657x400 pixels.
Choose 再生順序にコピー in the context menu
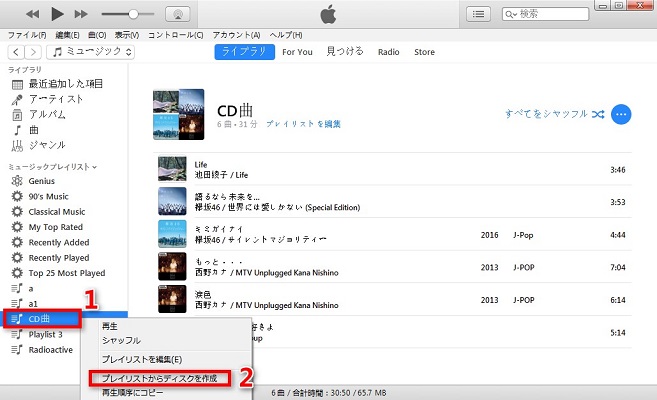(x=132, y=393)
